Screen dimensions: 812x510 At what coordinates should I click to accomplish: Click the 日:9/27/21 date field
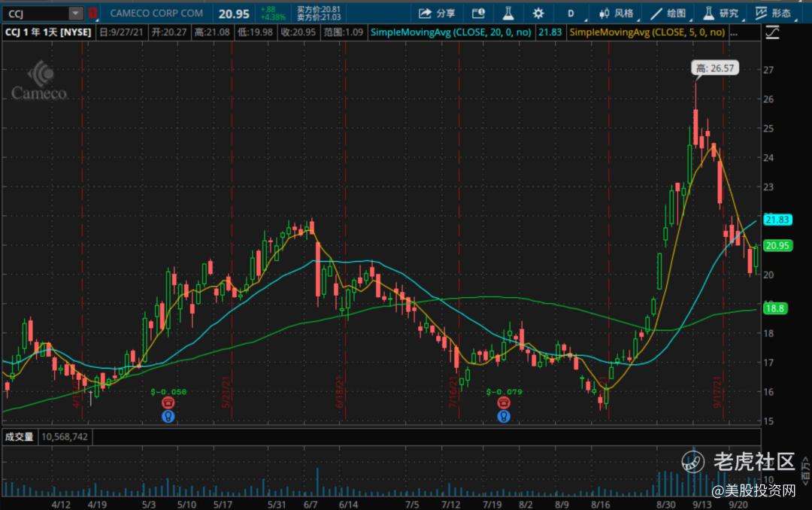(x=121, y=32)
